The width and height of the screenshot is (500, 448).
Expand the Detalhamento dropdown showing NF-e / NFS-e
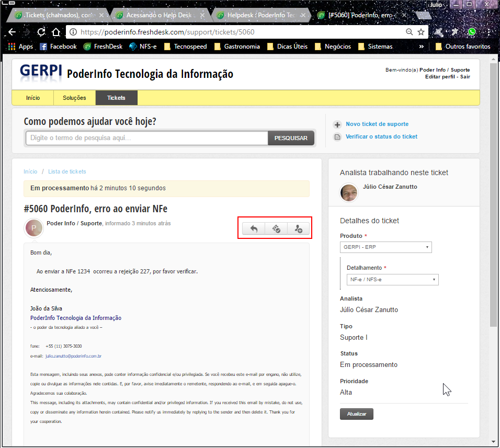point(393,280)
